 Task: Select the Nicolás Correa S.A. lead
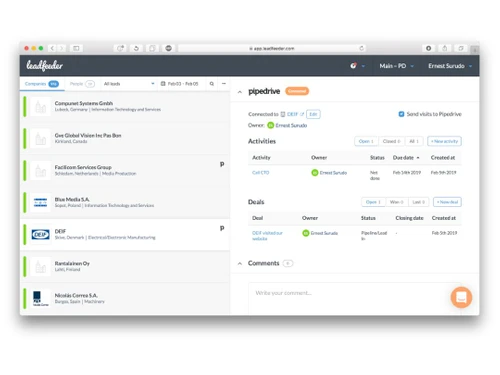[125, 299]
